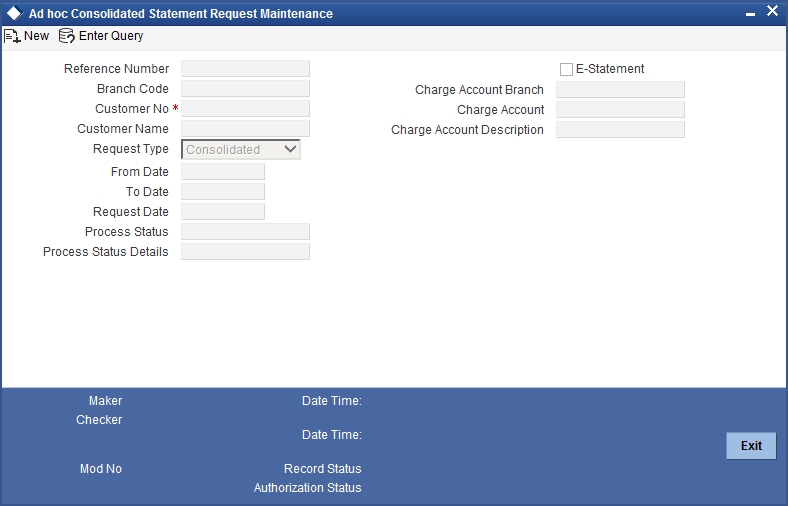Click the Checker label in the footer
The width and height of the screenshot is (788, 506).
(99, 420)
